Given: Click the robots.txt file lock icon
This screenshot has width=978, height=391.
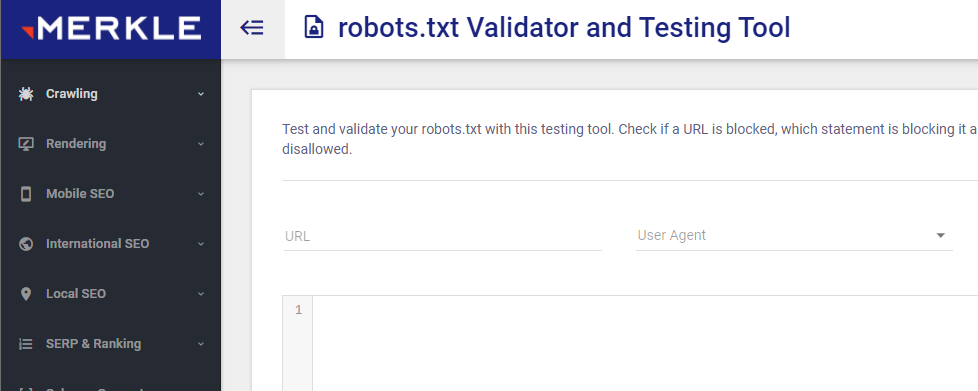Looking at the screenshot, I should coord(314,27).
